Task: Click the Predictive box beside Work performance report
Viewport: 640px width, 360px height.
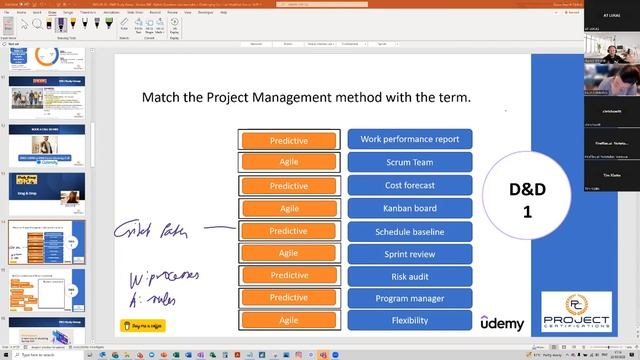Action: click(x=289, y=141)
